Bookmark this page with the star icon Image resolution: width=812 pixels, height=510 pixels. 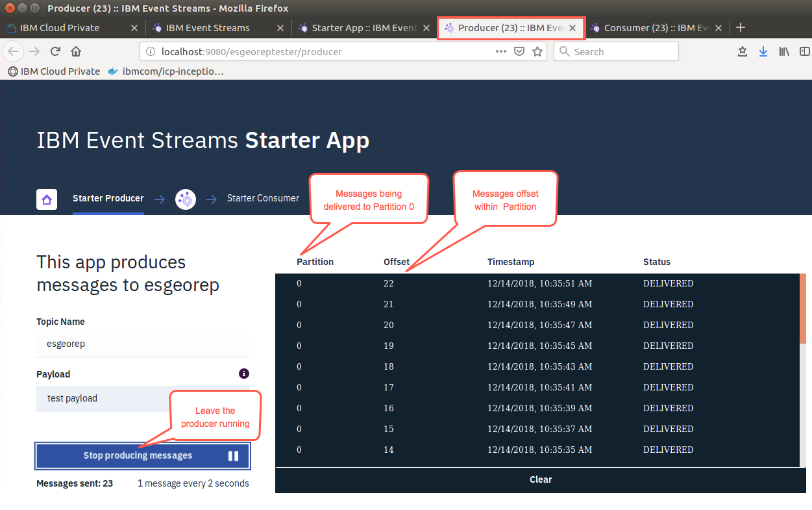537,51
